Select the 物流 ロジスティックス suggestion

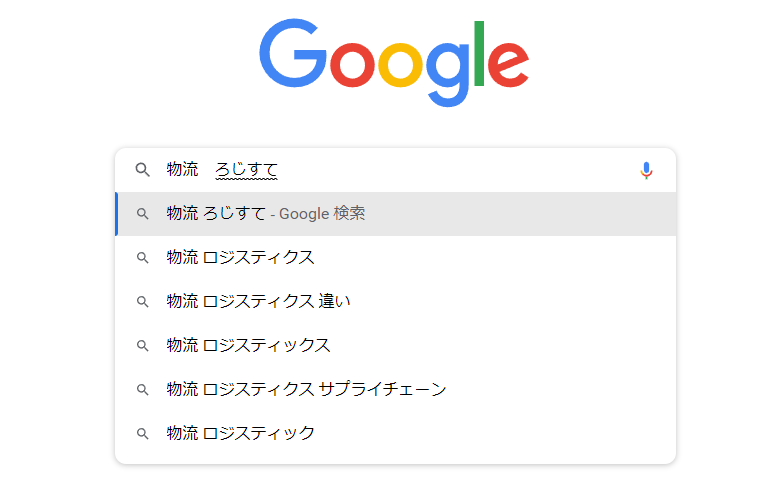[249, 346]
